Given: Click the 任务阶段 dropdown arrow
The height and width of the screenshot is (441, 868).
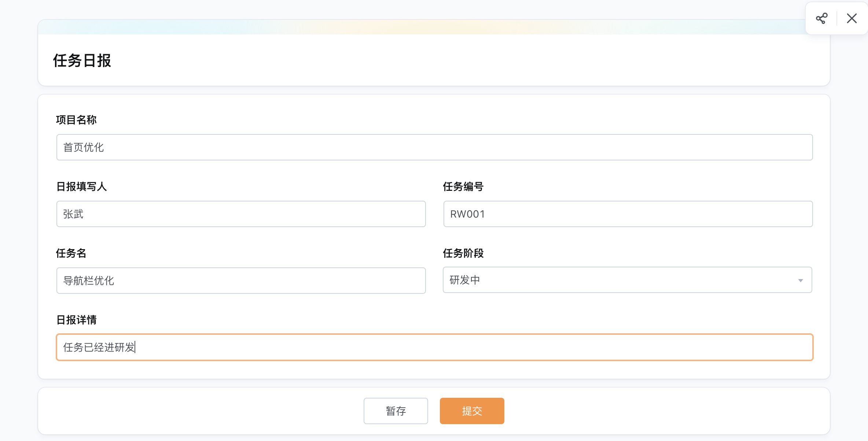Looking at the screenshot, I should 801,281.
